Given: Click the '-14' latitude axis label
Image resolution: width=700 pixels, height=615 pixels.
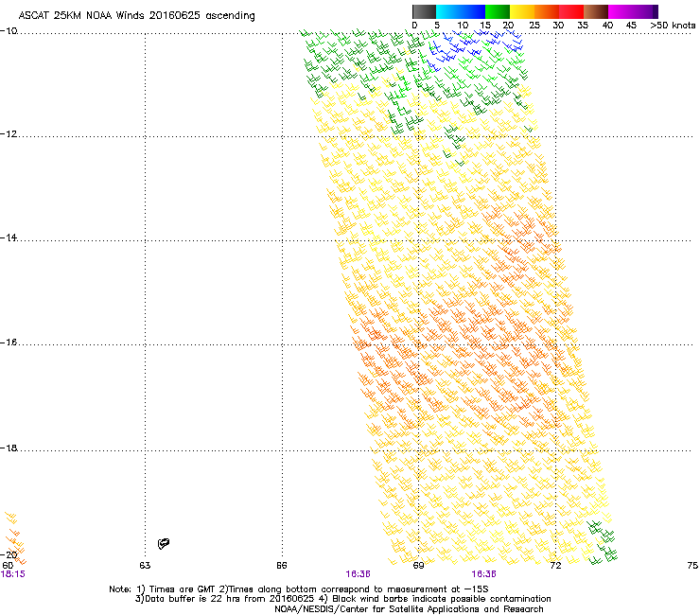Looking at the screenshot, I should [9, 237].
